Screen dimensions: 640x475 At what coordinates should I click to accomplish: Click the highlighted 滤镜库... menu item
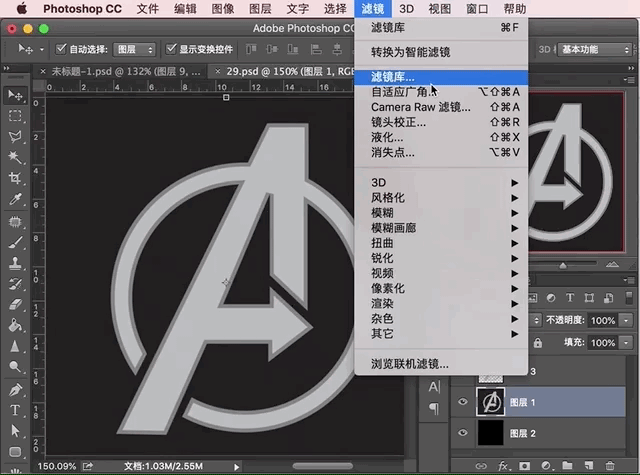393,77
